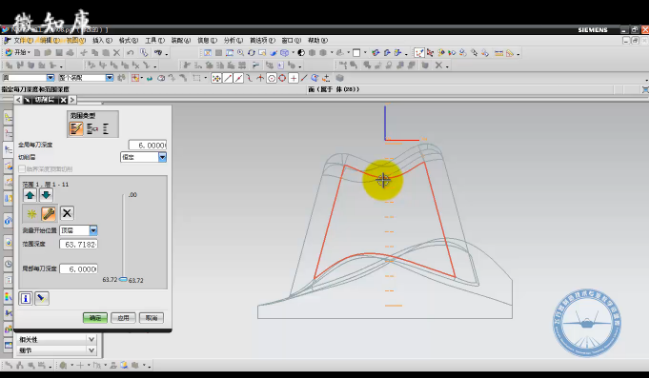
Task: Toggle the existing point plus snap icon
Action: click(293, 78)
